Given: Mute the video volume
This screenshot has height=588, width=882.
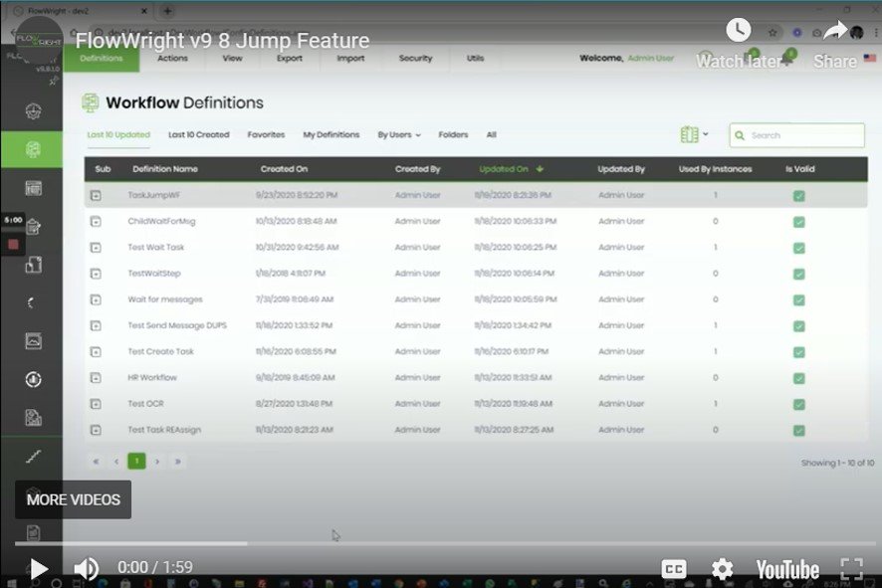Looking at the screenshot, I should (x=87, y=568).
